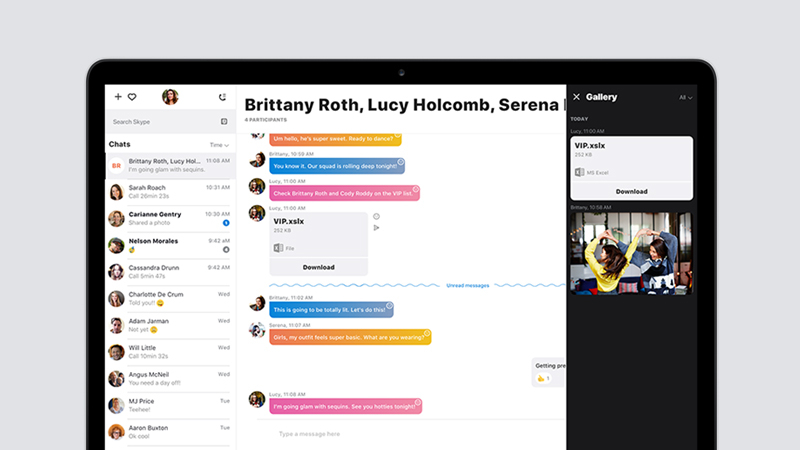The height and width of the screenshot is (450, 800).
Task: Open the Will Little conversation
Action: click(x=170, y=352)
